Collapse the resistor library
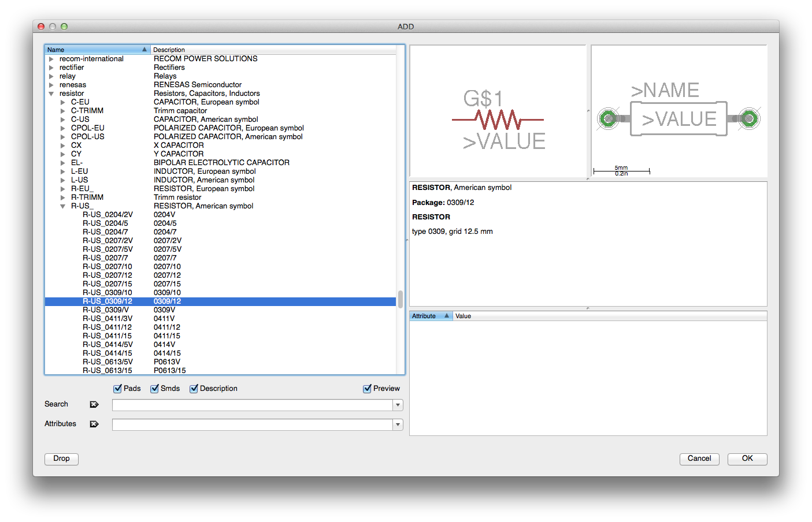The height and width of the screenshot is (522, 812). (51, 94)
